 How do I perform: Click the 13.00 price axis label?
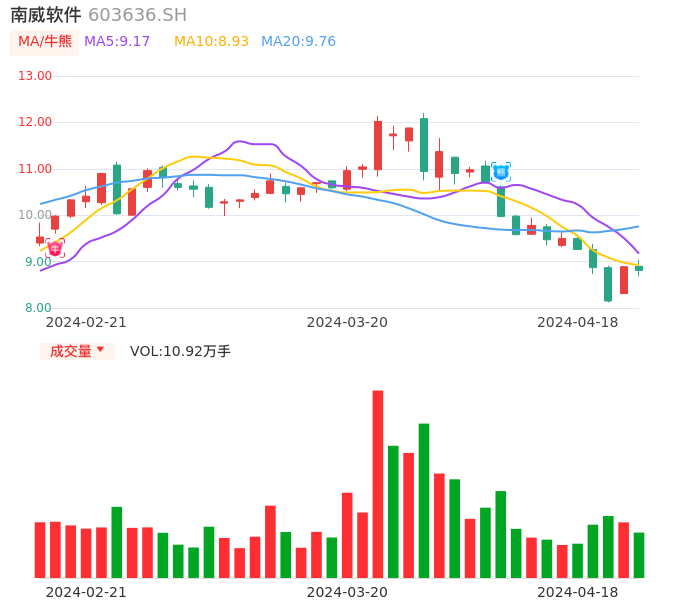35,76
